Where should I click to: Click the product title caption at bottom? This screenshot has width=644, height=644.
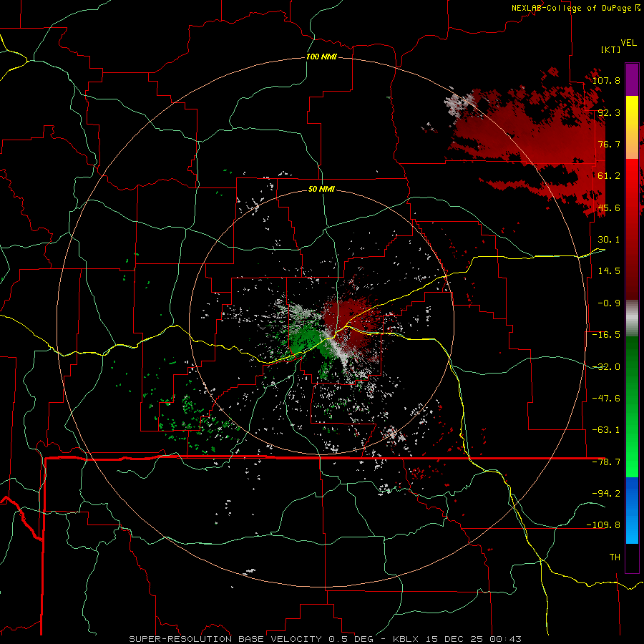(x=326, y=639)
